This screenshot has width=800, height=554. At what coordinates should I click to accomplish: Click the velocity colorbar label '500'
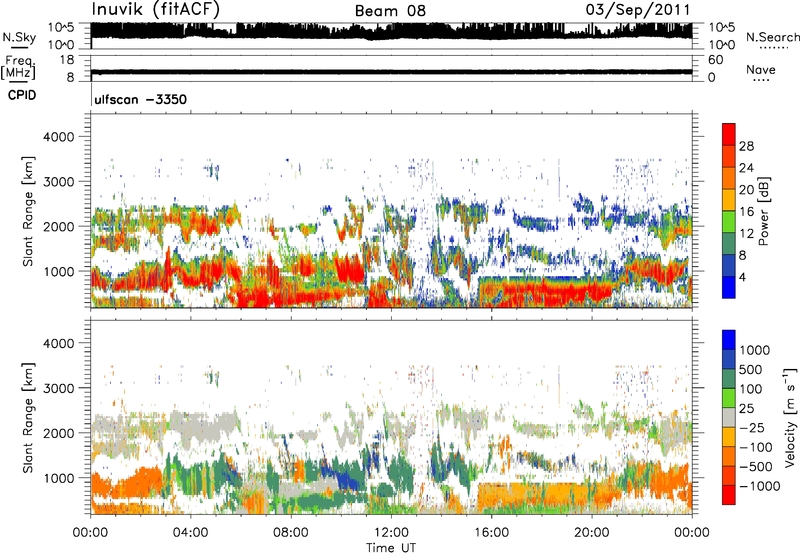[753, 370]
